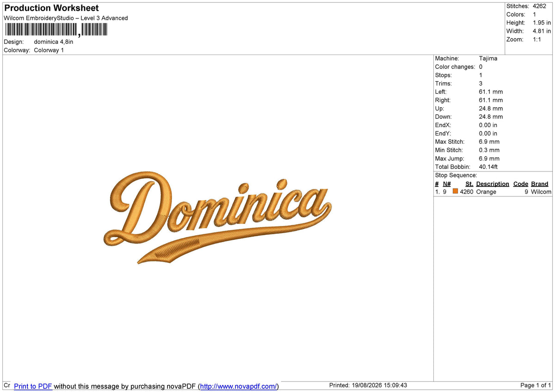Select the Min Stitch value 0.3 mm
The height and width of the screenshot is (392, 555).
point(489,150)
